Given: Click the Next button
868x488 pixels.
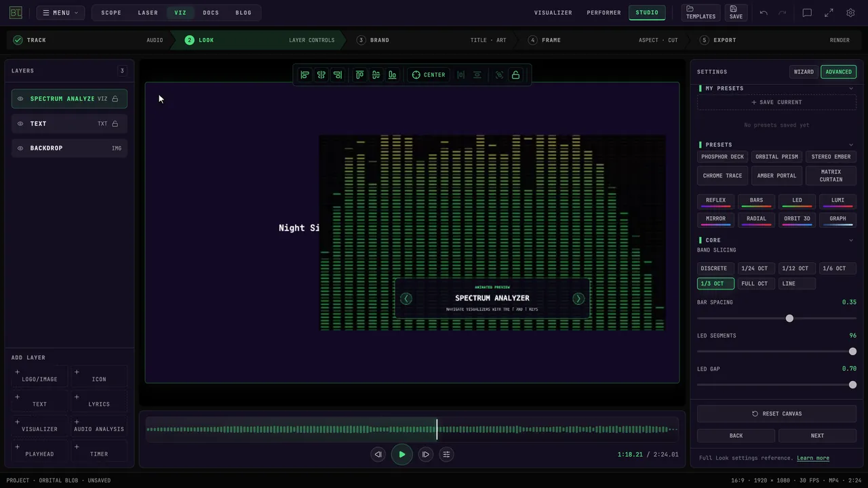Looking at the screenshot, I should coord(817,435).
